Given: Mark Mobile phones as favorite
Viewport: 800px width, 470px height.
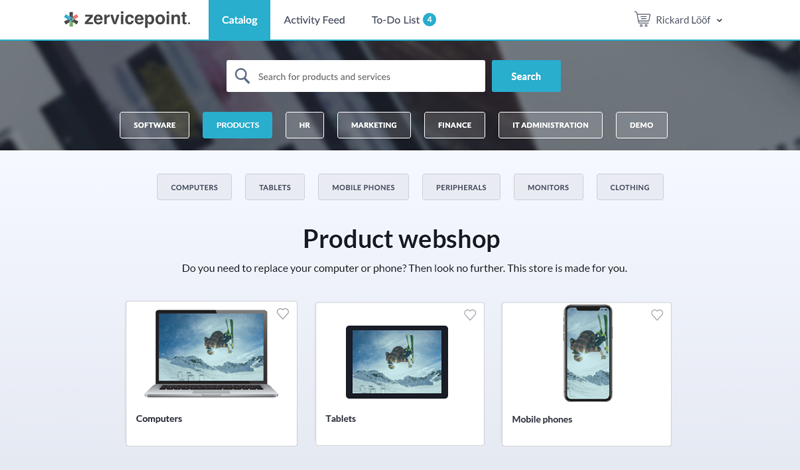Looking at the screenshot, I should [x=657, y=315].
